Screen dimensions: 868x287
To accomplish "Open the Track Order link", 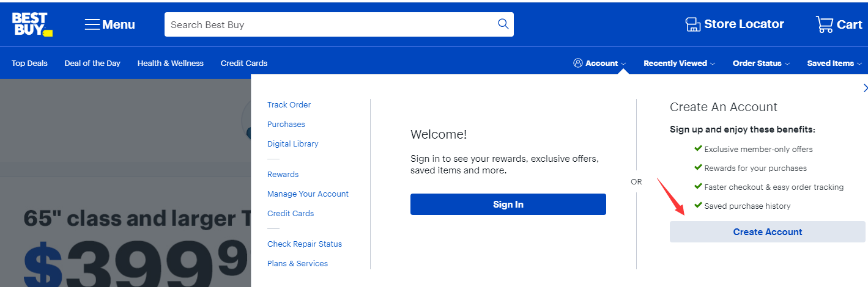I will pyautogui.click(x=289, y=104).
